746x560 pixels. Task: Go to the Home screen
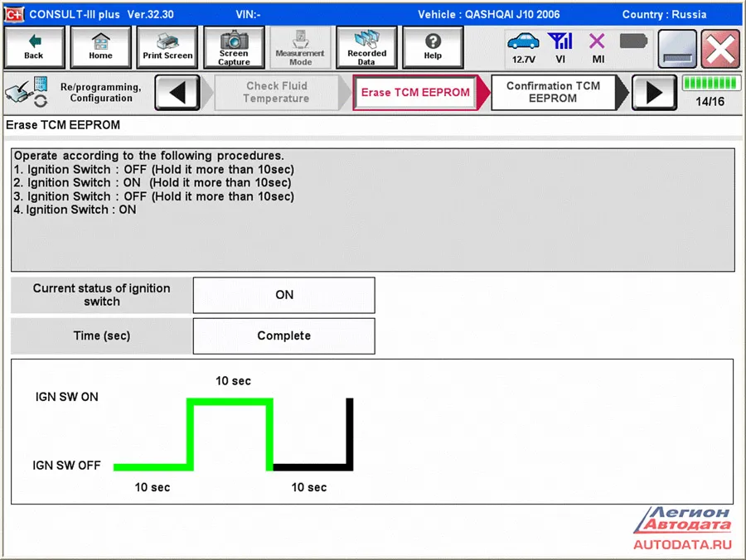[100, 47]
